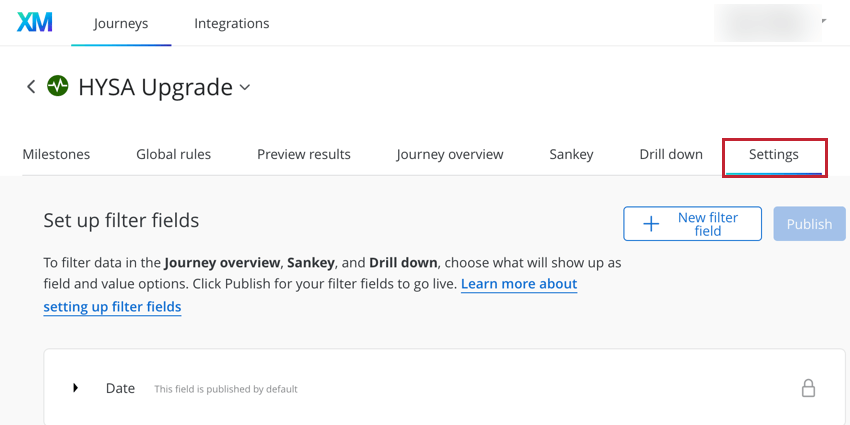Screen dimensions: 850x425
Task: Open the account menu dropdown arrow
Action: [x=824, y=21]
